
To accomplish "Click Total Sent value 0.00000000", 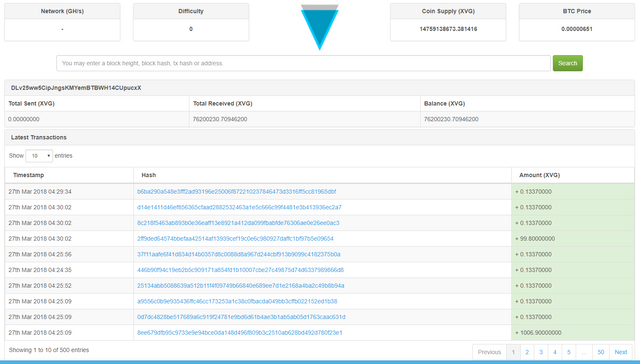I will (x=24, y=120).
